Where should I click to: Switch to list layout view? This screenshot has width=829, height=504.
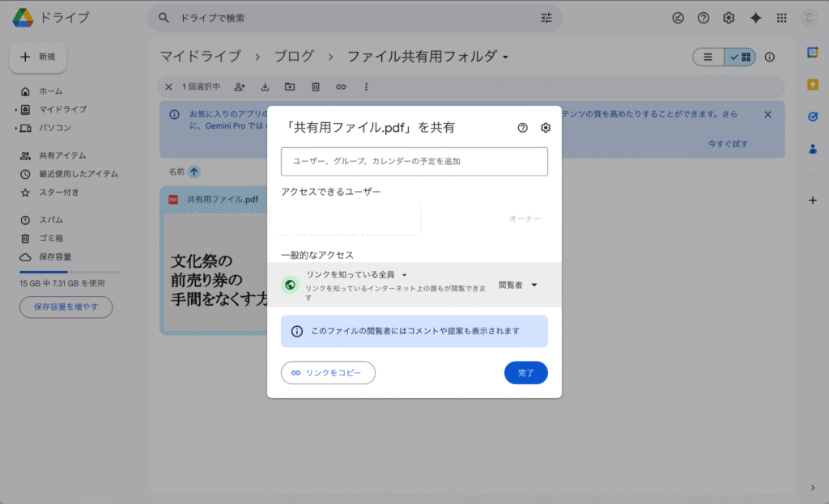[x=708, y=57]
